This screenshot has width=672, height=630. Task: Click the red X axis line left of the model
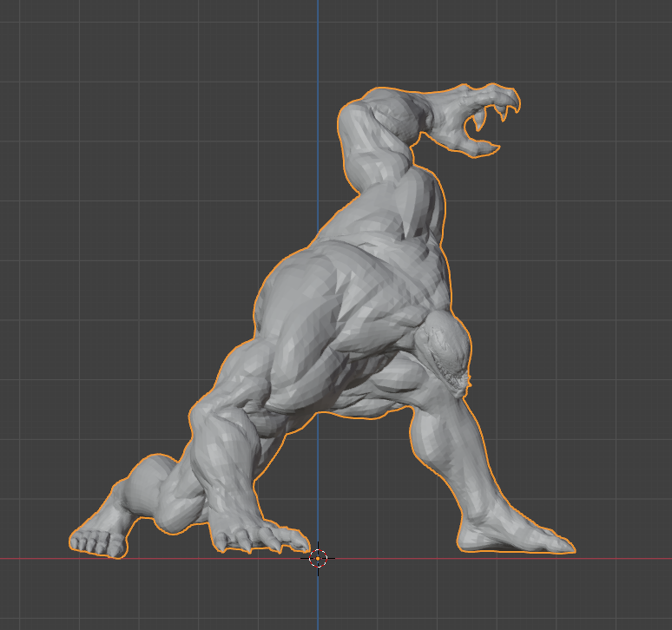(35, 558)
